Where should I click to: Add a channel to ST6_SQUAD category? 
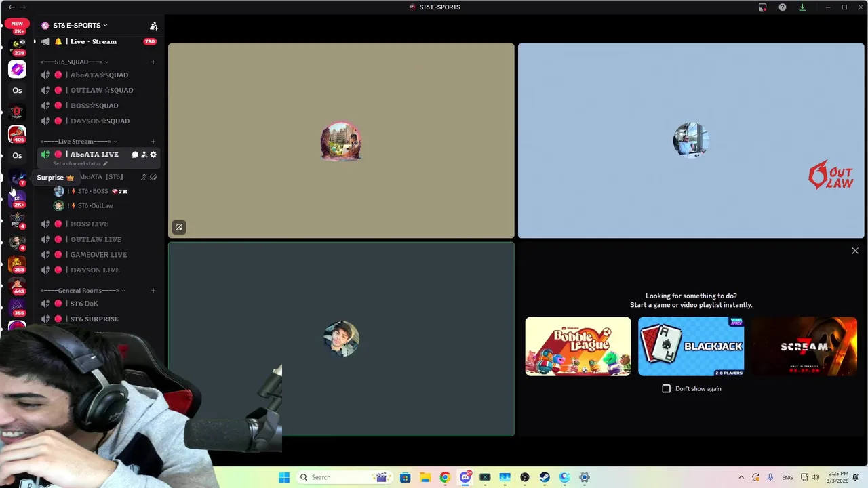[153, 62]
